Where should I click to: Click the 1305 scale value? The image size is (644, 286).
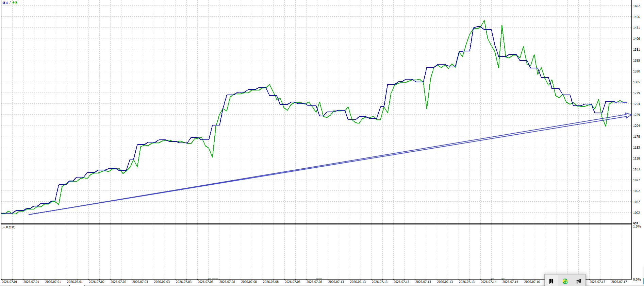tap(636, 82)
